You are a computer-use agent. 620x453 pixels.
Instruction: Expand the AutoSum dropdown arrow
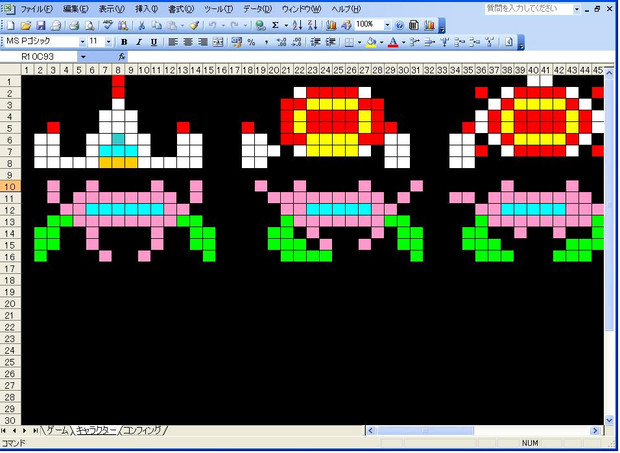click(286, 26)
